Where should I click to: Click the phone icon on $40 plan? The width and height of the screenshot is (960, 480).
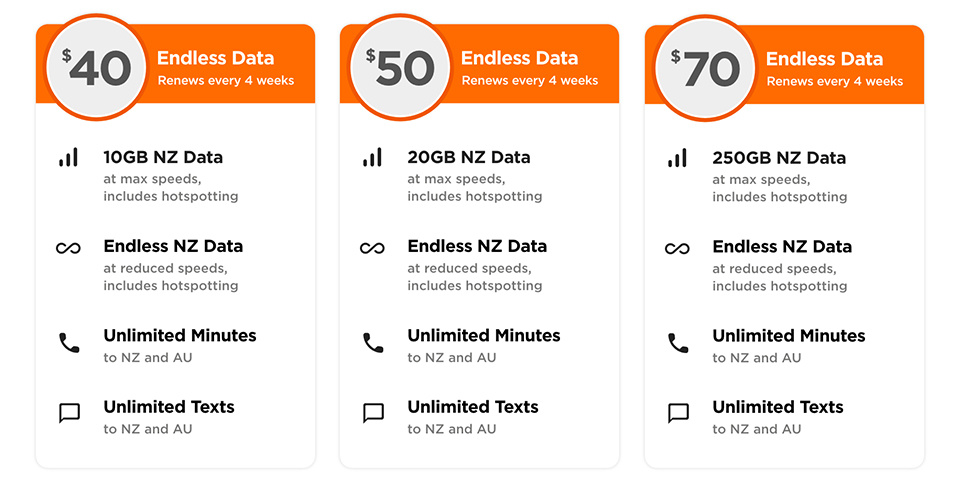pos(69,343)
